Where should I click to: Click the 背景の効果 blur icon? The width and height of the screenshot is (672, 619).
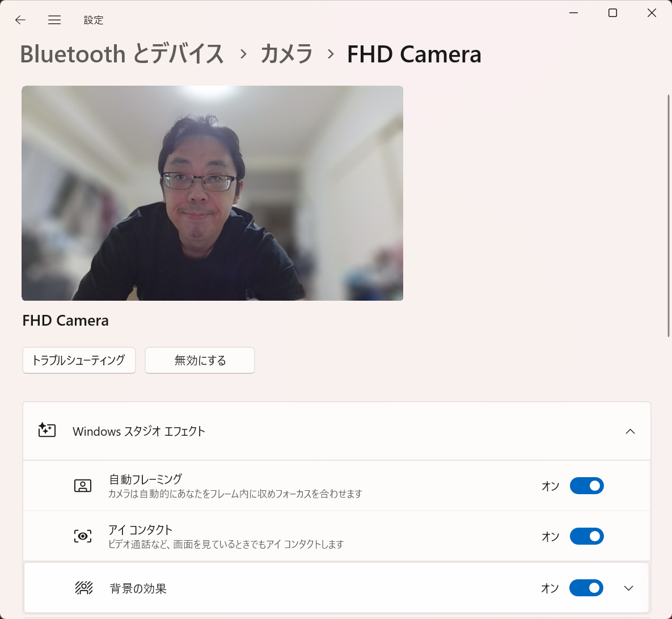[x=84, y=588]
